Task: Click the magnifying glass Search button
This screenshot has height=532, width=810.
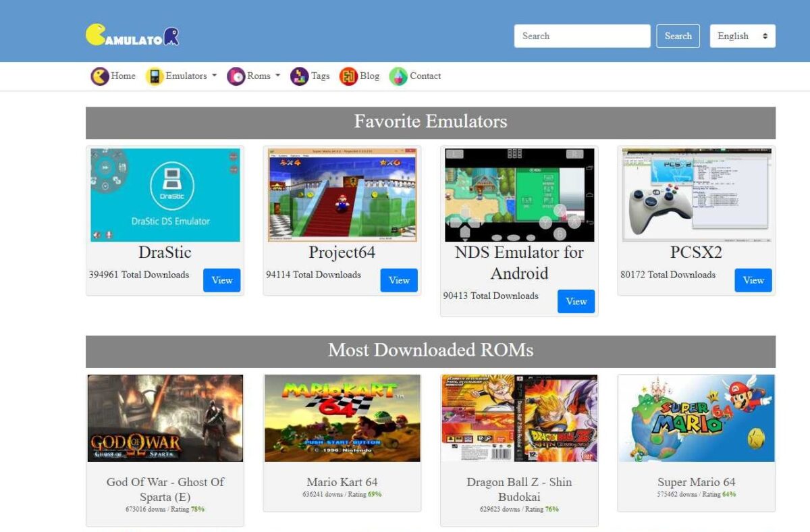Action: pos(678,36)
